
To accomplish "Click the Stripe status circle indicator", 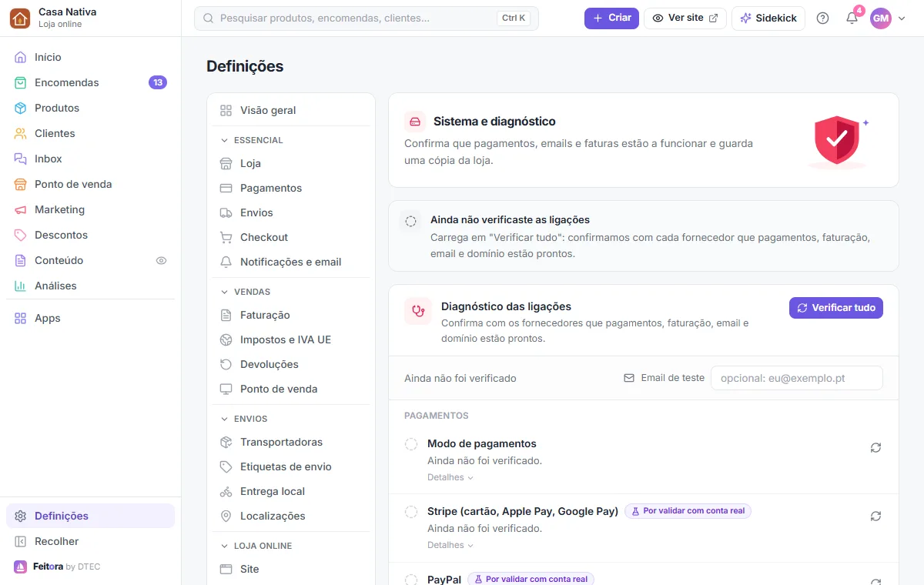I will coord(411,512).
